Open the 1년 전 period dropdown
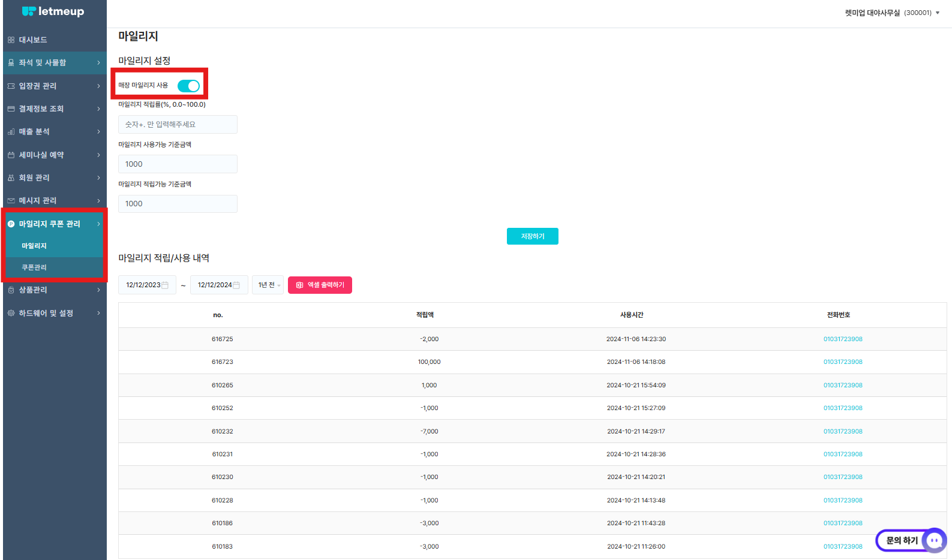 pyautogui.click(x=268, y=285)
